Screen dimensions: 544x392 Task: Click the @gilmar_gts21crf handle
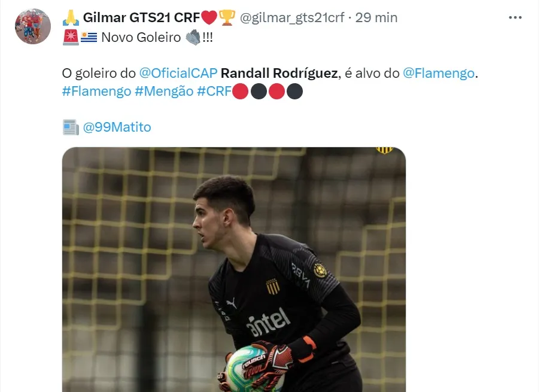point(292,18)
